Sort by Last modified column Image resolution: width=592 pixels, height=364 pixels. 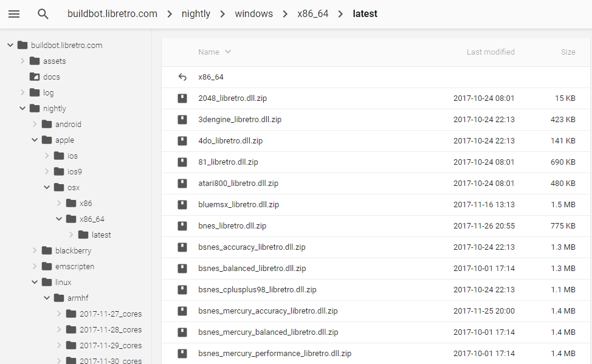pos(490,52)
